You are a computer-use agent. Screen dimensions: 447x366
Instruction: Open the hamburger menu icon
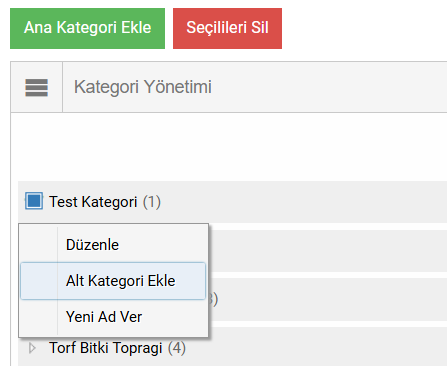37,88
